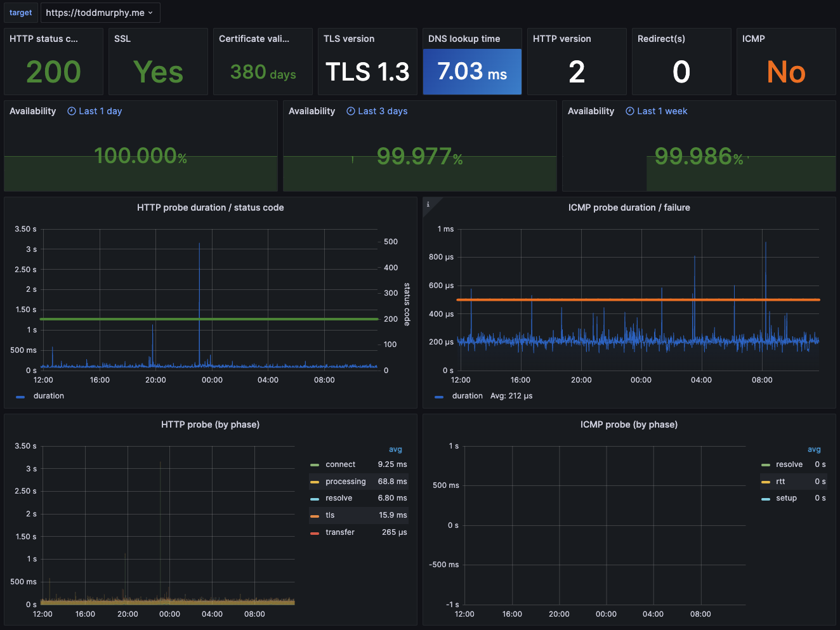Open ICMP probe (by phase) panel title

coord(629,424)
